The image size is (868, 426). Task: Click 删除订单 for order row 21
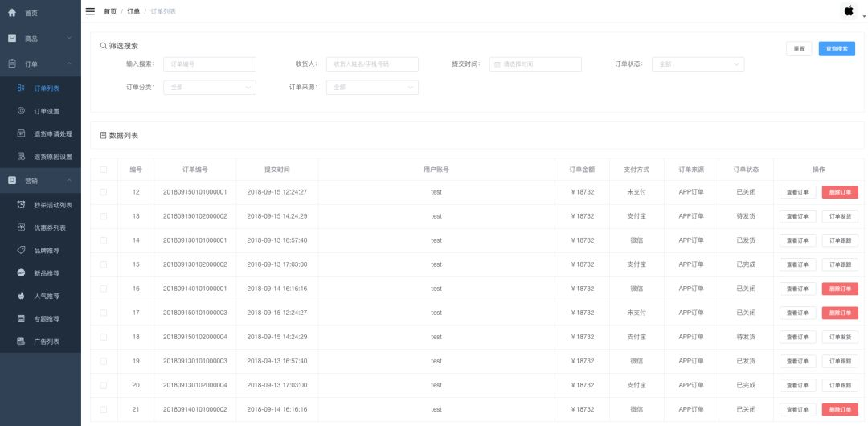(840, 409)
